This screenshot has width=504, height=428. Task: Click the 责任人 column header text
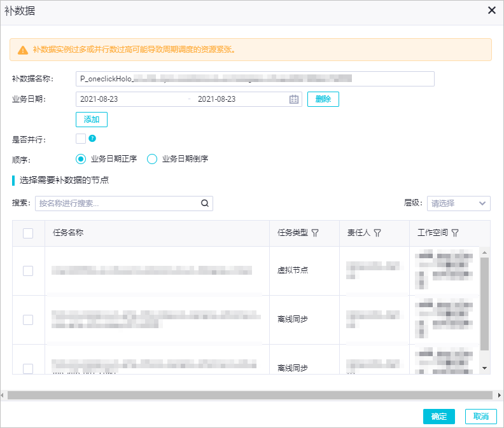coord(359,233)
